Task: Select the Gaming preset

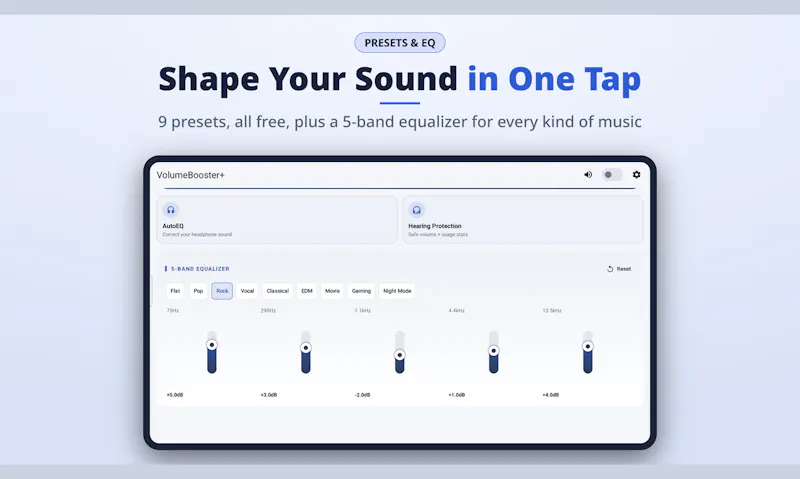Action: pos(361,291)
